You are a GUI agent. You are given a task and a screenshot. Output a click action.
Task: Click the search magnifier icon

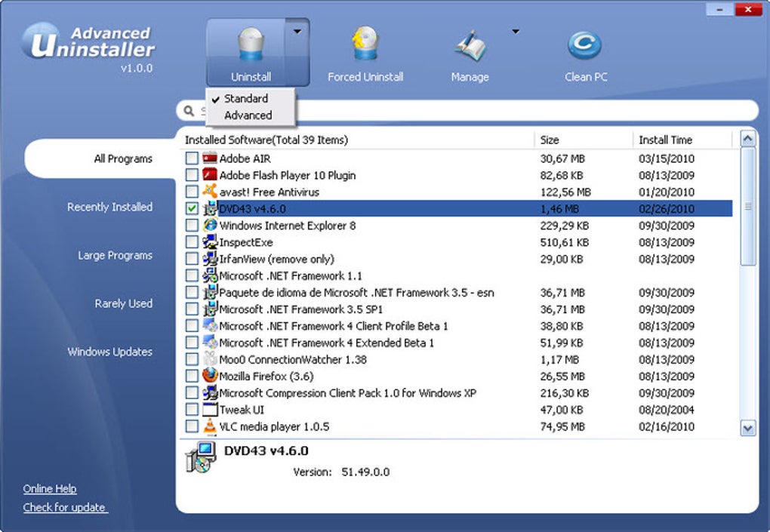pyautogui.click(x=189, y=112)
